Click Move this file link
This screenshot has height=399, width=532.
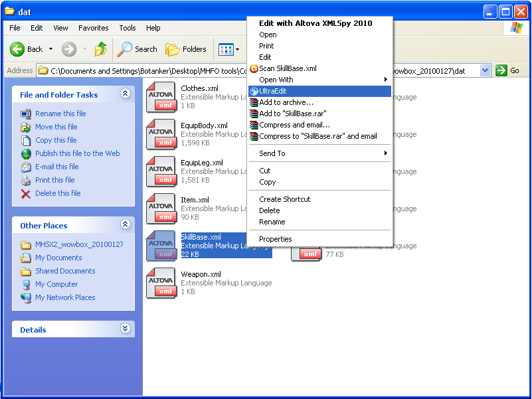56,127
